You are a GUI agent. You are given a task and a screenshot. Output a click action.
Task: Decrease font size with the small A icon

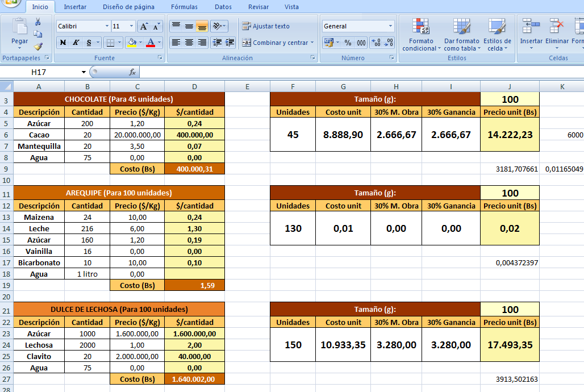(x=156, y=26)
